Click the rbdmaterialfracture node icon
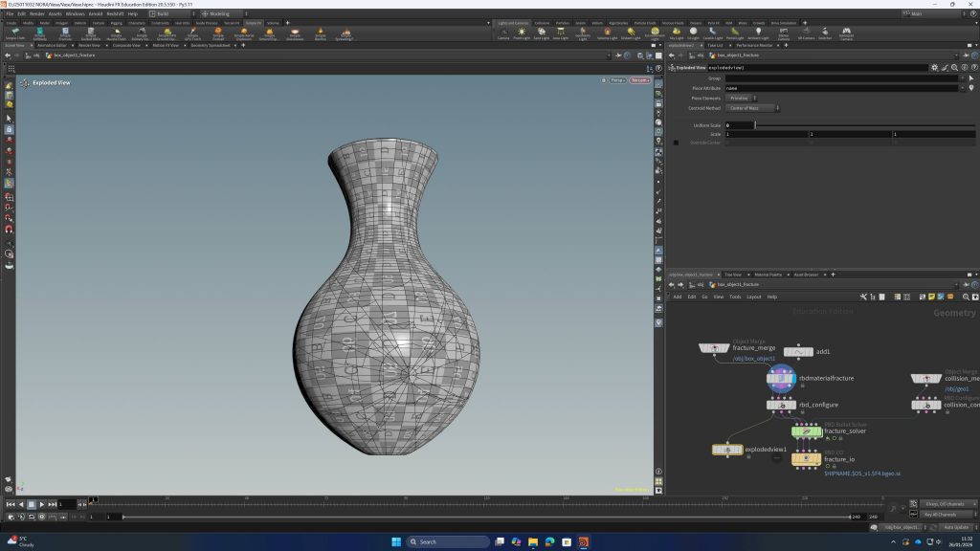The width and height of the screenshot is (980, 551). 781,379
